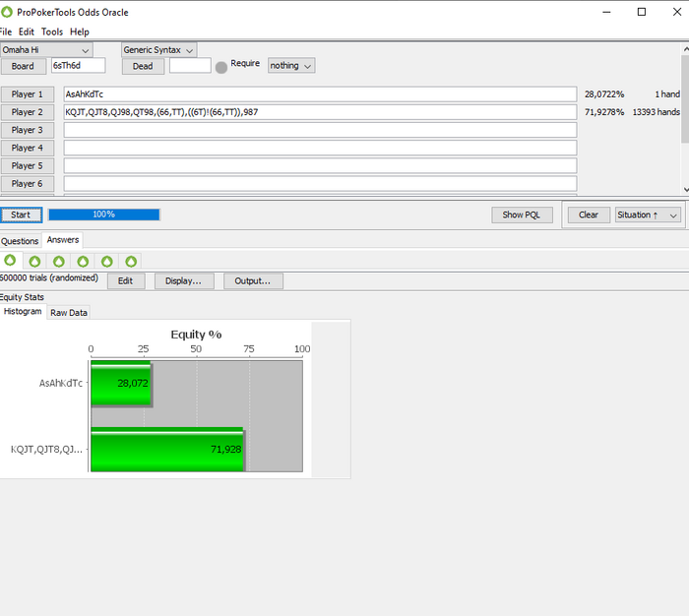Maximize the ProPokerTools window

642,13
